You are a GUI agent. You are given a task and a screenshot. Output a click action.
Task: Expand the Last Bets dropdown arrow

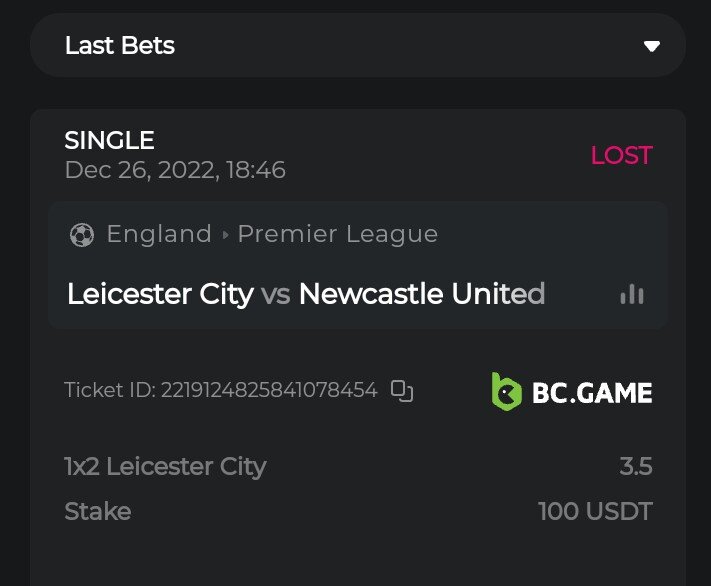(x=652, y=46)
